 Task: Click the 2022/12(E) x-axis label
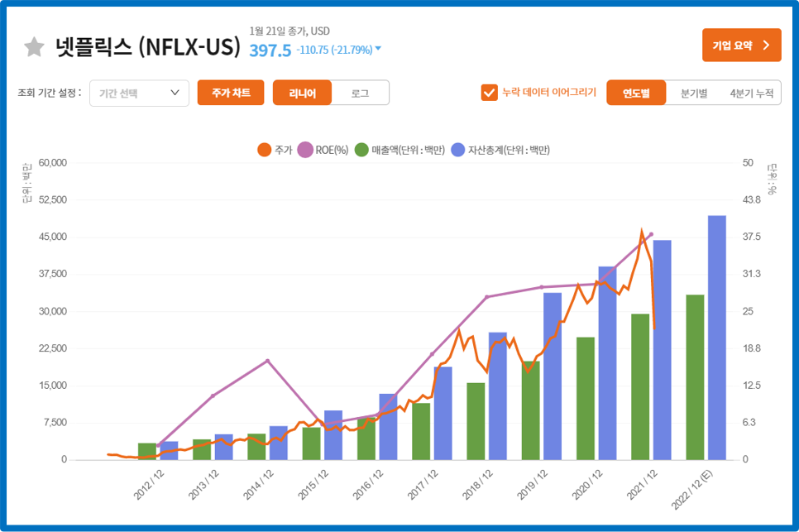tap(692, 489)
